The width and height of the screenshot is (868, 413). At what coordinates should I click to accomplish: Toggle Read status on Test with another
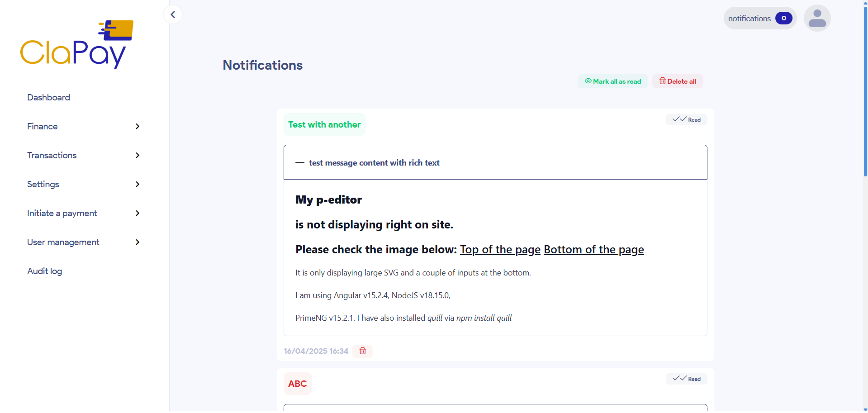pyautogui.click(x=686, y=119)
